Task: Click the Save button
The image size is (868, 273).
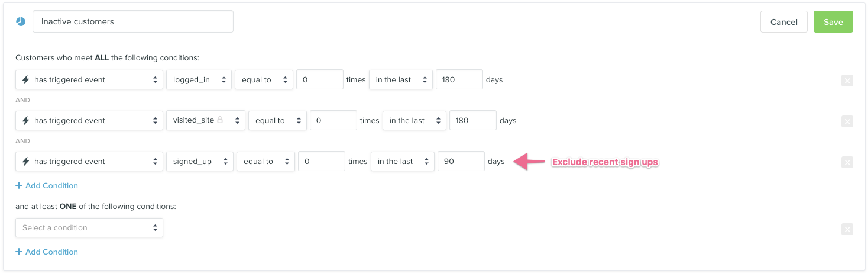Action: [x=833, y=22]
